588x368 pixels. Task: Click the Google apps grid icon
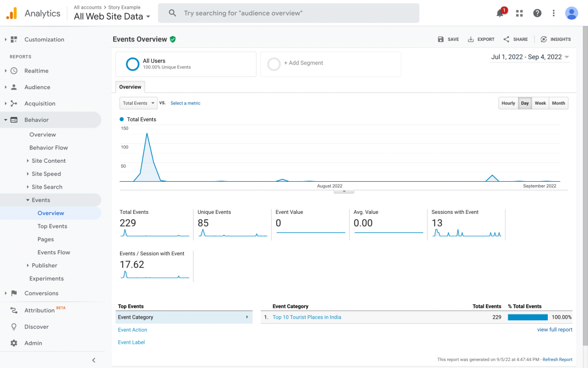(519, 13)
